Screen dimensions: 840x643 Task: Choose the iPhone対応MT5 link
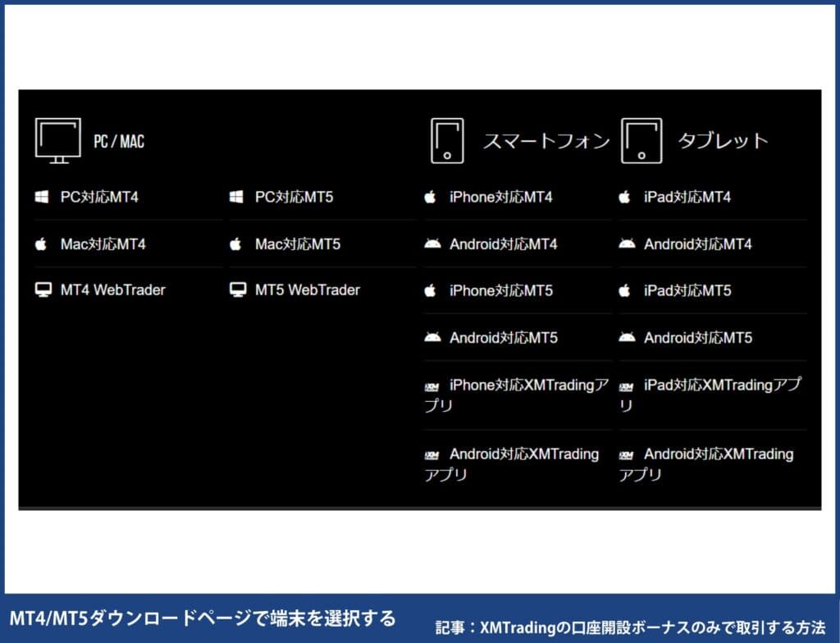[501, 291]
